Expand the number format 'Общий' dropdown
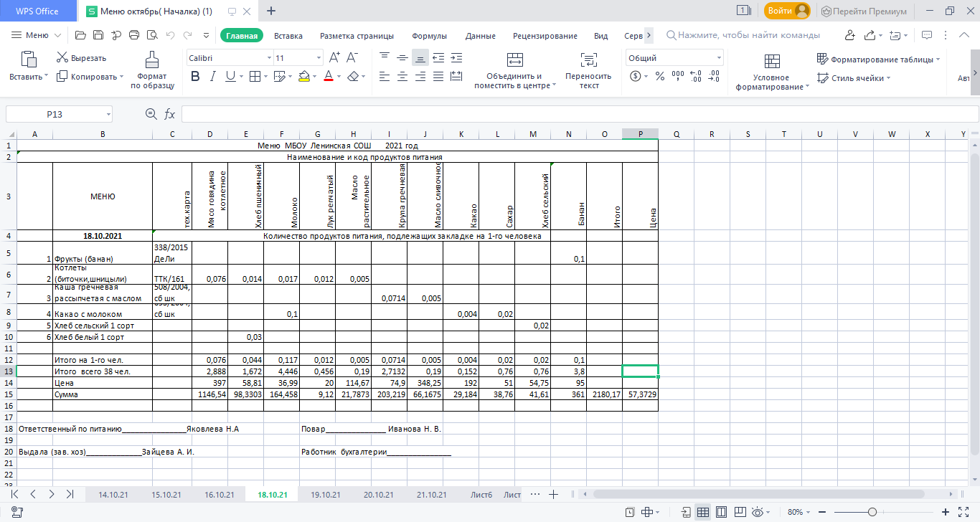Screen dimensions: 980x522 pyautogui.click(x=718, y=58)
